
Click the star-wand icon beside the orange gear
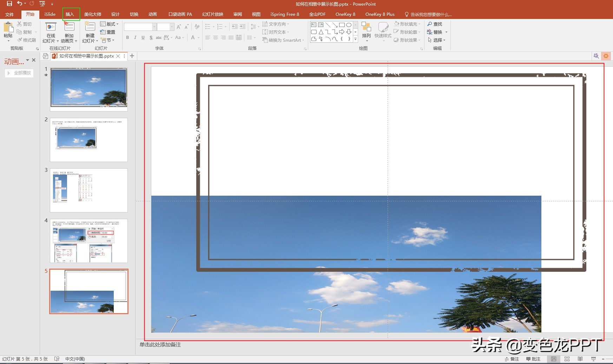point(596,56)
